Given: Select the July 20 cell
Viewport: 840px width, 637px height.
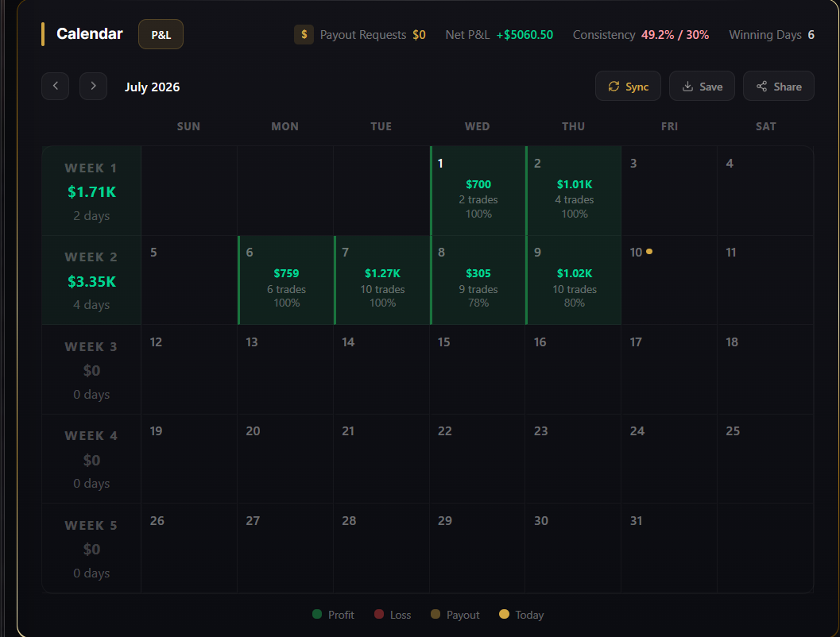Looking at the screenshot, I should coord(285,459).
